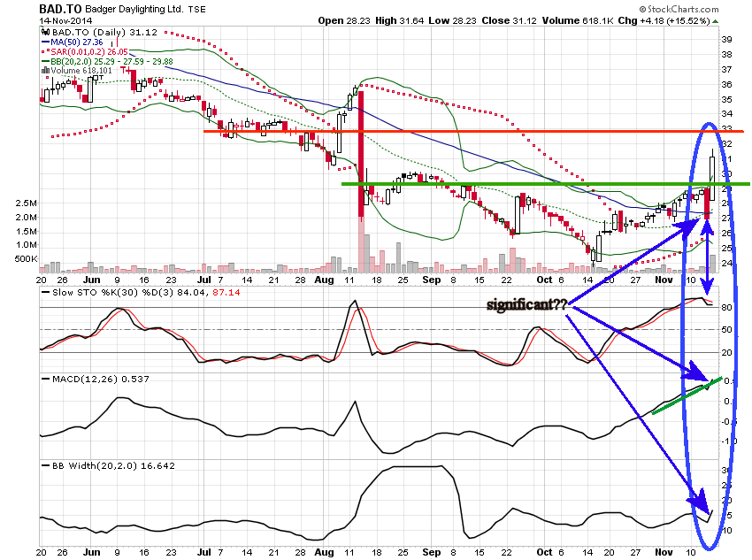Click the 1.5M label on the volume scale
The height and width of the screenshot is (560, 752).
[26, 232]
